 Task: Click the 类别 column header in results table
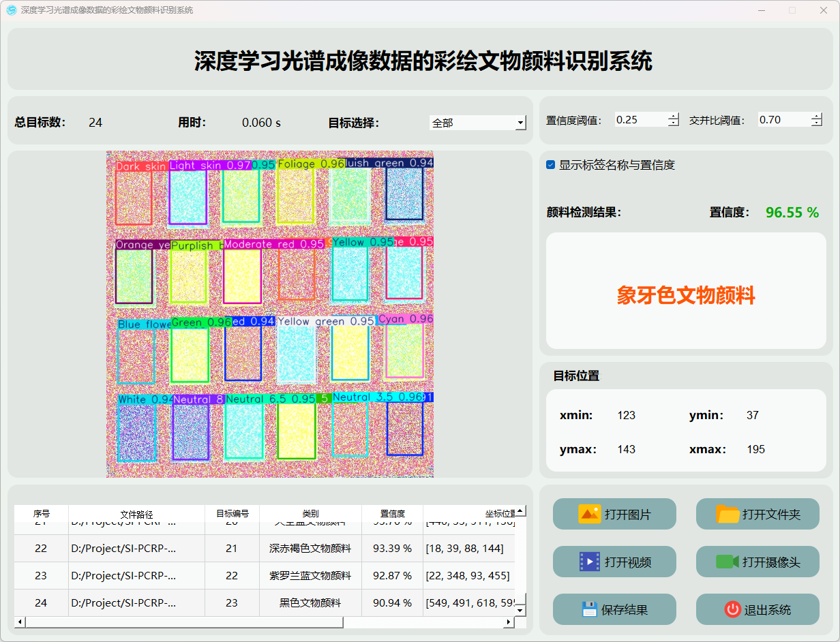click(310, 514)
